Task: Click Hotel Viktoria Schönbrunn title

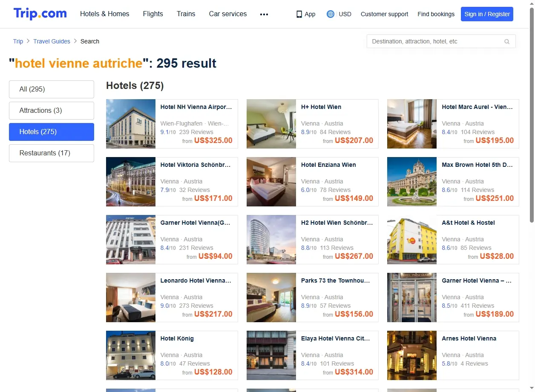Action: pyautogui.click(x=196, y=165)
